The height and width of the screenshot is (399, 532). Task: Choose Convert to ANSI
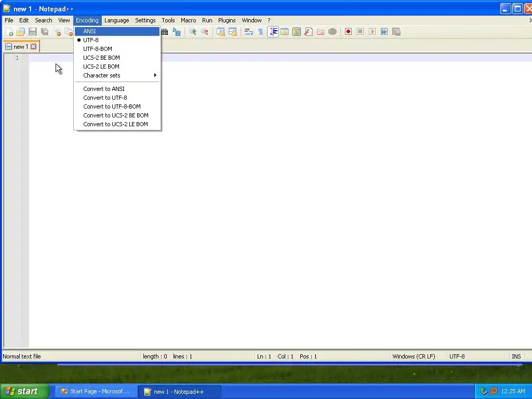(117, 89)
